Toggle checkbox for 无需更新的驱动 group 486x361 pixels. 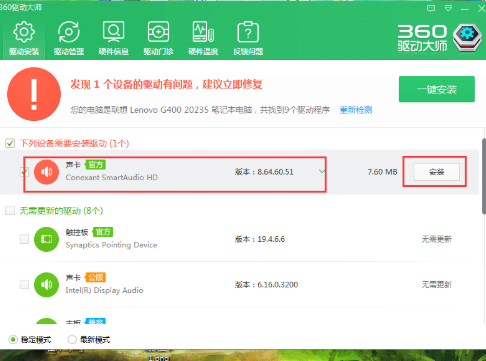tap(10, 211)
